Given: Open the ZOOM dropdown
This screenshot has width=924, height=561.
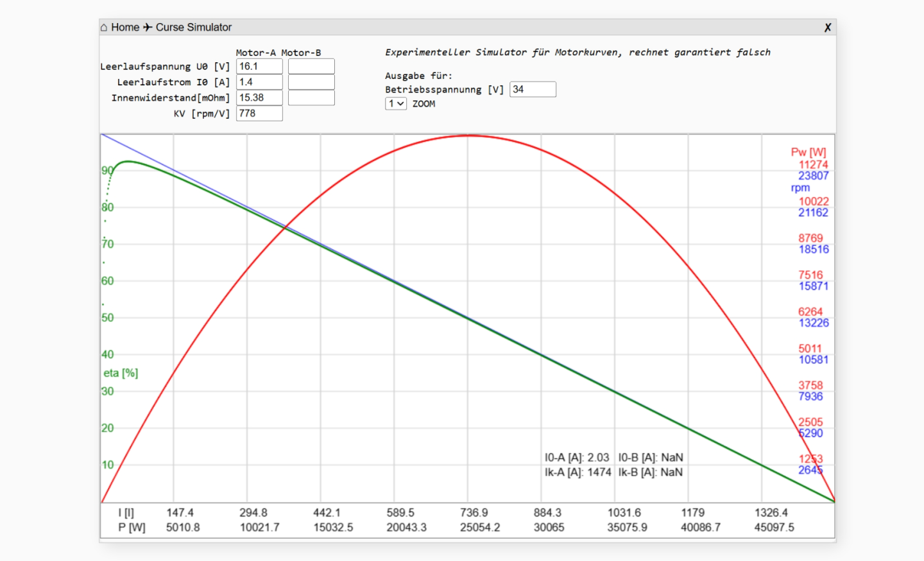Looking at the screenshot, I should (x=396, y=103).
